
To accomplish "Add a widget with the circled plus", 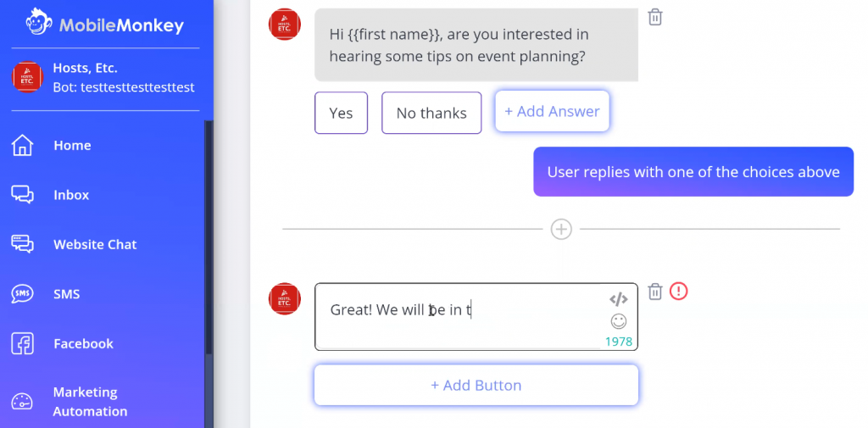I will 561,229.
